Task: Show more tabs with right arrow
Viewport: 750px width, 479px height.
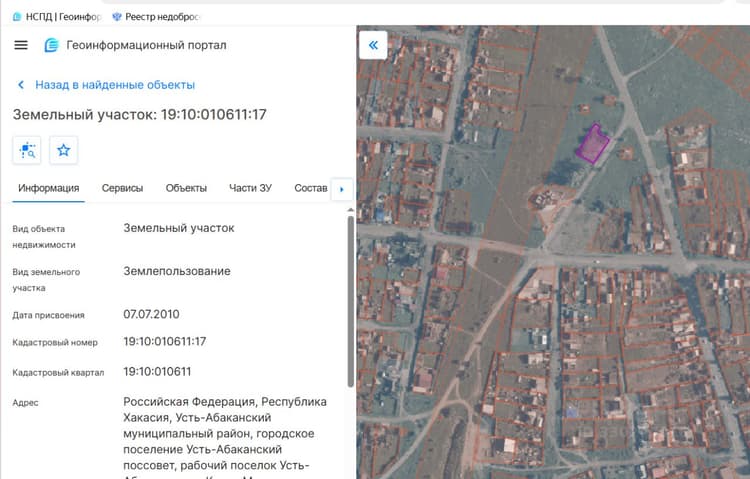Action: point(342,189)
